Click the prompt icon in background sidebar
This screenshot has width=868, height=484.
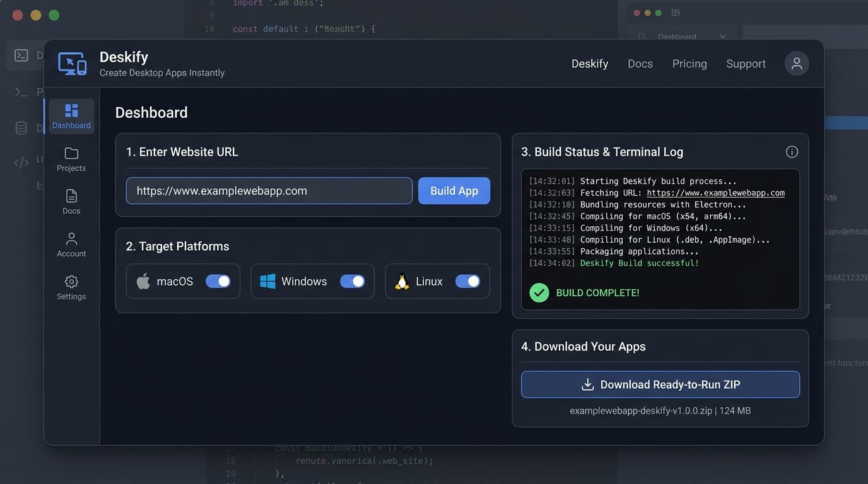[x=21, y=92]
